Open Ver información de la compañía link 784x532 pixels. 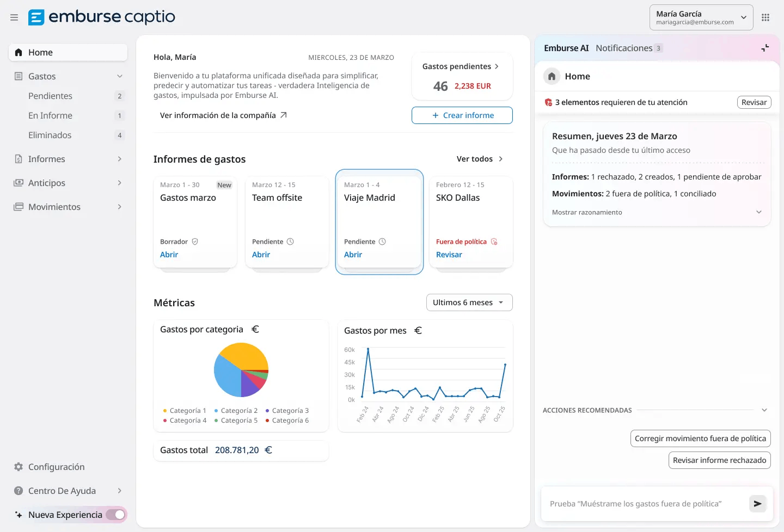point(223,115)
